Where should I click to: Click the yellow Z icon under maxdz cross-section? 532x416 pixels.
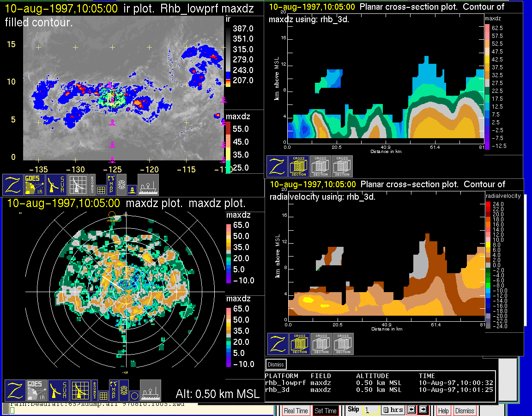click(x=277, y=166)
